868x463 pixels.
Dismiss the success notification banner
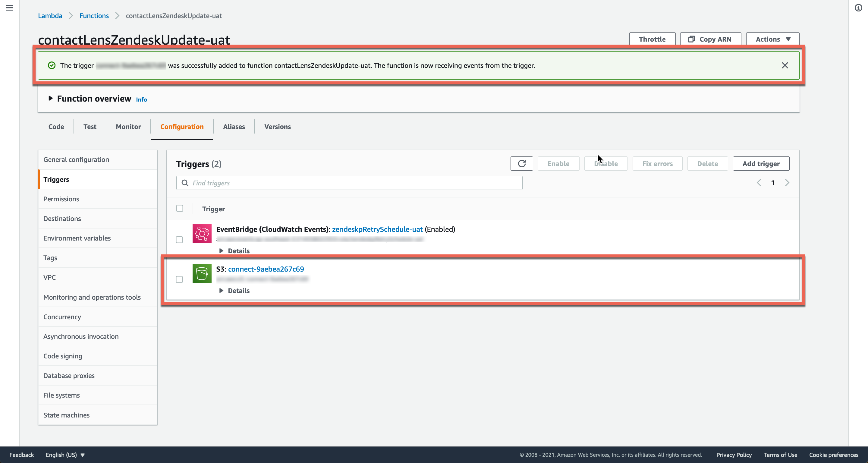(x=785, y=65)
